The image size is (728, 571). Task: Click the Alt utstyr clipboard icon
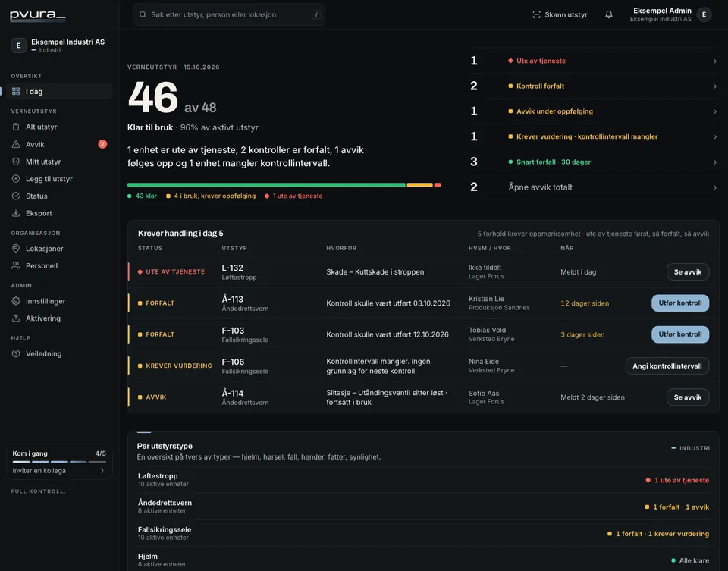click(16, 127)
